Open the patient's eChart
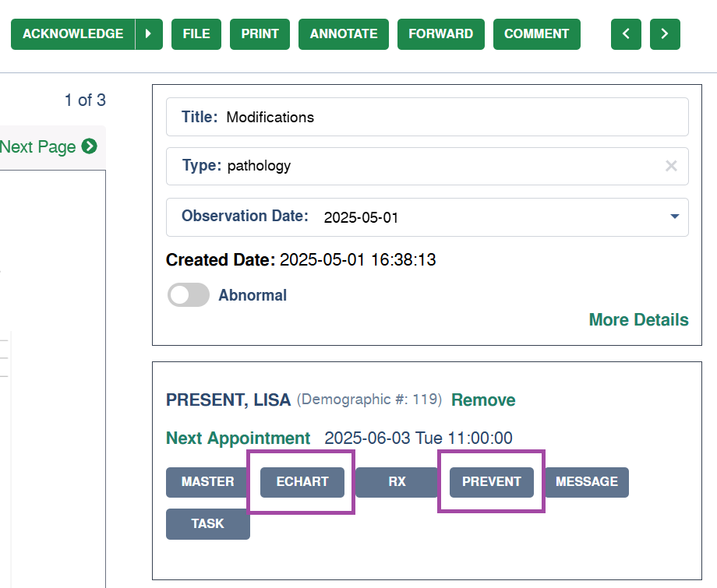Screen dimensions: 717x588 (x=302, y=482)
